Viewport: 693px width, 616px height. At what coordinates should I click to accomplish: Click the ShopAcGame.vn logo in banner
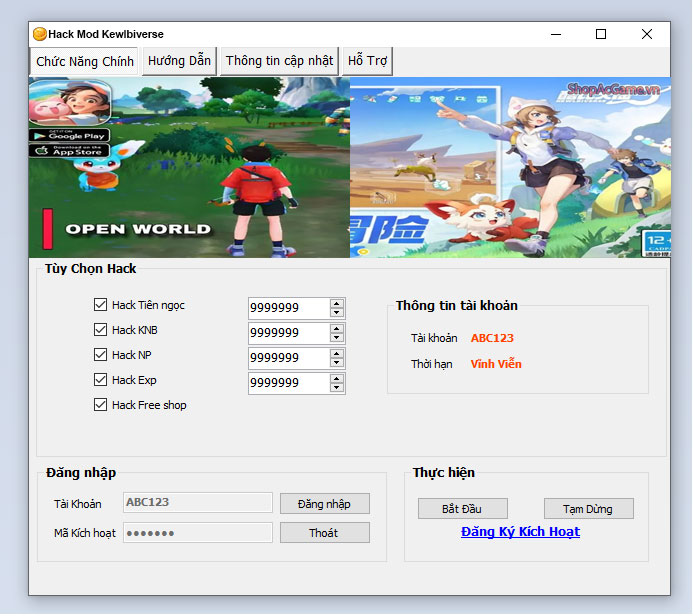pyautogui.click(x=613, y=90)
